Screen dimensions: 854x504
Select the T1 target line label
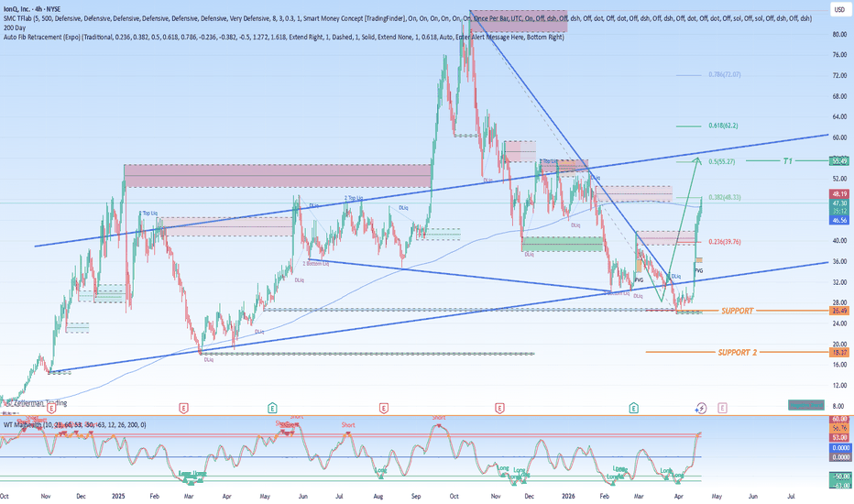pos(788,160)
